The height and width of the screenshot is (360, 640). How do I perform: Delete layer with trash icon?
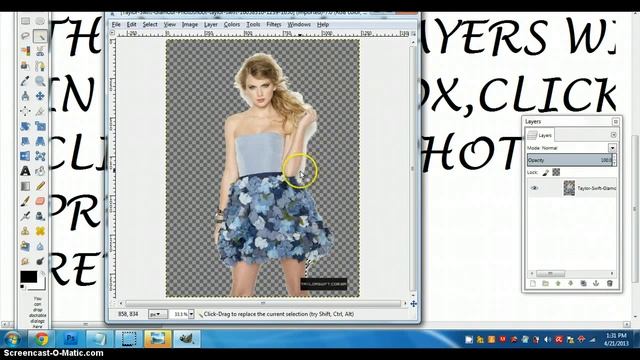609,283
